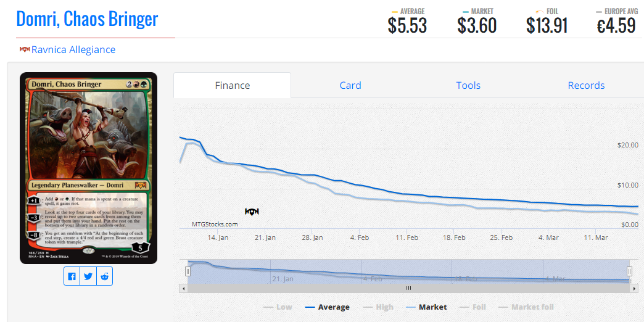Click the $10.00 axis label
The width and height of the screenshot is (644, 322).
628,185
